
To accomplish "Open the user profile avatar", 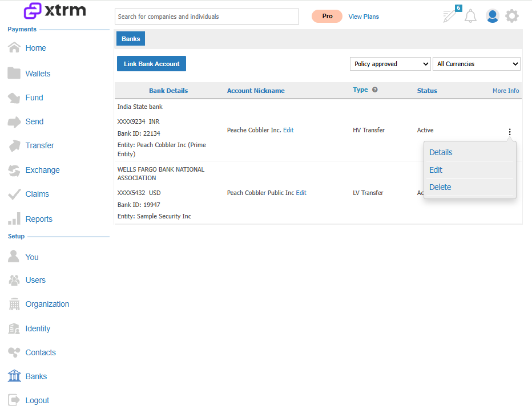I will (x=492, y=16).
